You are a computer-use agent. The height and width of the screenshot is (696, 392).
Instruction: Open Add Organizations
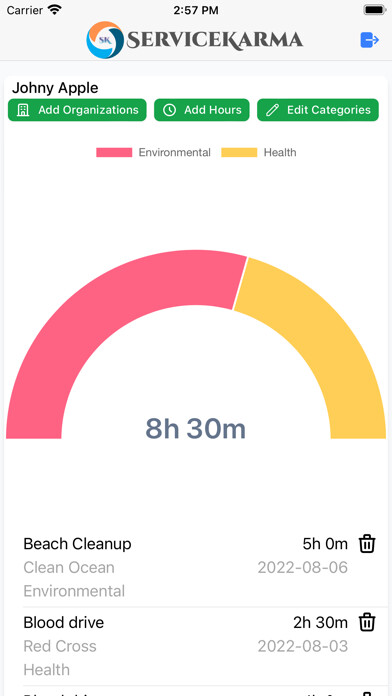[77, 110]
